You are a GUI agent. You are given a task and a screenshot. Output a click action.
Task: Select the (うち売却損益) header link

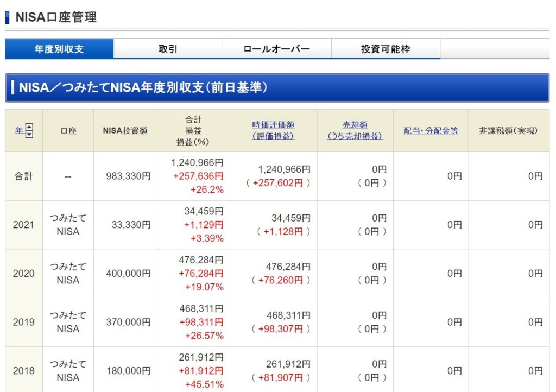(355, 136)
